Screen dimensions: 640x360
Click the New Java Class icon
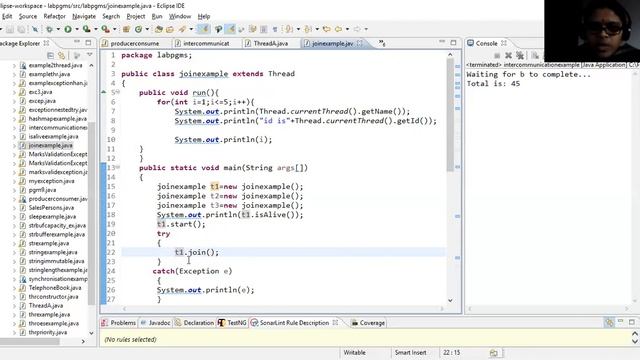[x=138, y=29]
